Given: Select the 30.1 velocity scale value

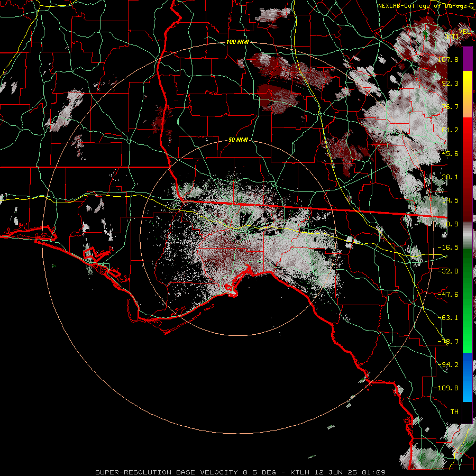Looking at the screenshot, I should point(451,177).
